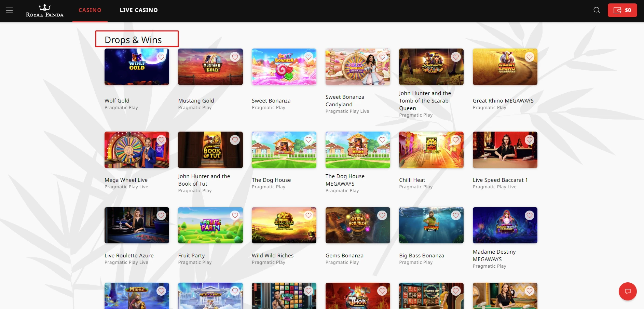Favorite Madame Destiny MEGAWAYS heart
The image size is (644, 309).
tap(530, 215)
